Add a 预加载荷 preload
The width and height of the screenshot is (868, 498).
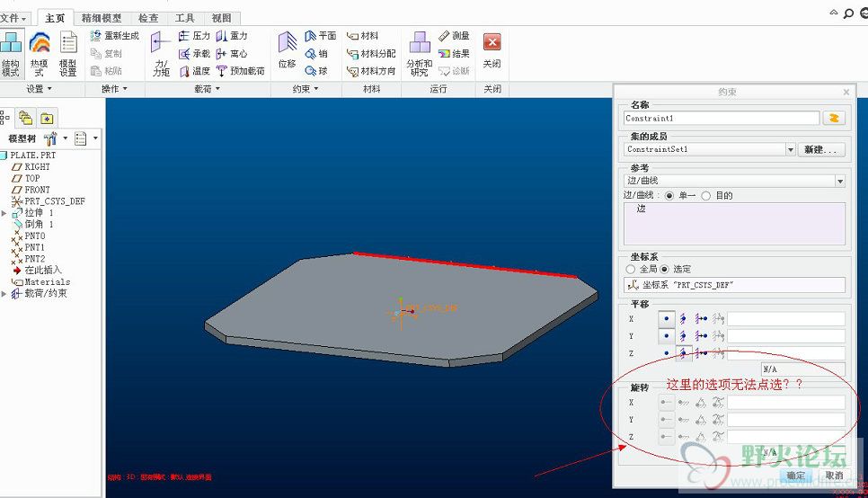click(x=240, y=71)
